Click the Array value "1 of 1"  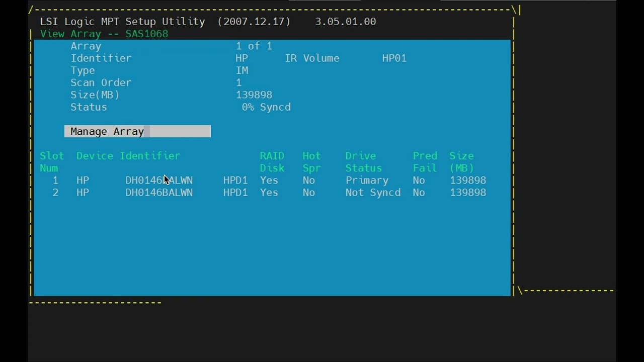click(x=254, y=46)
